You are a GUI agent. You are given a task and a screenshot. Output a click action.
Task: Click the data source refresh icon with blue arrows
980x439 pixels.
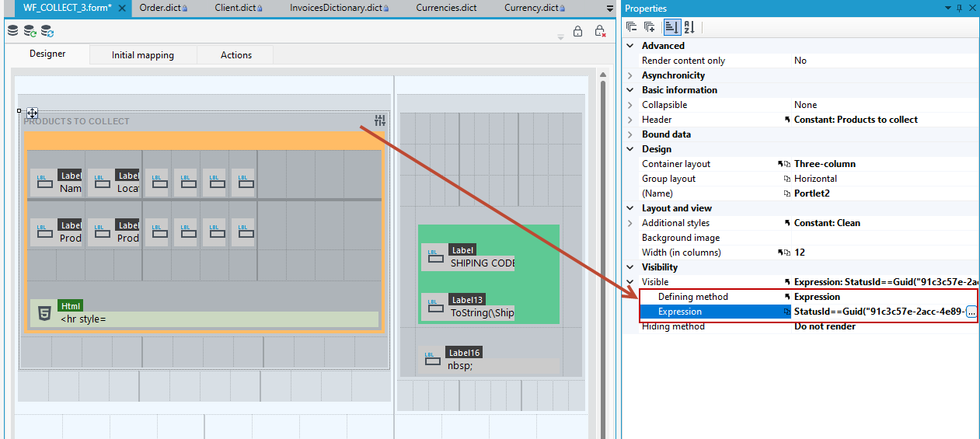point(47,31)
